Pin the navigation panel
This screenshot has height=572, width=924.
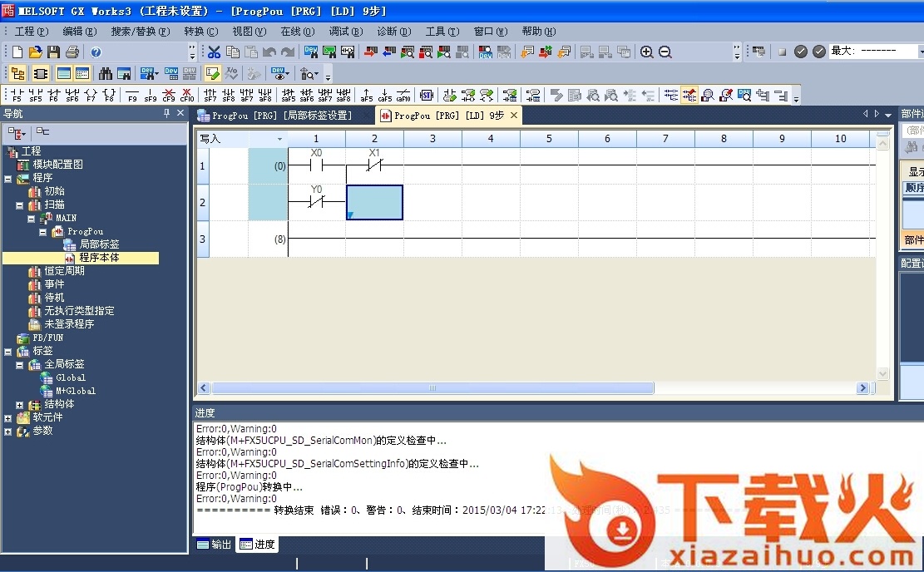(x=166, y=113)
